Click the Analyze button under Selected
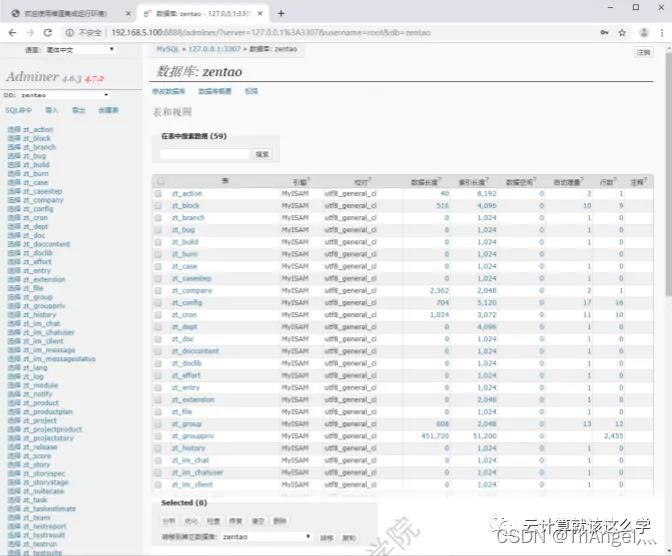This screenshot has width=672, height=556. 169,521
